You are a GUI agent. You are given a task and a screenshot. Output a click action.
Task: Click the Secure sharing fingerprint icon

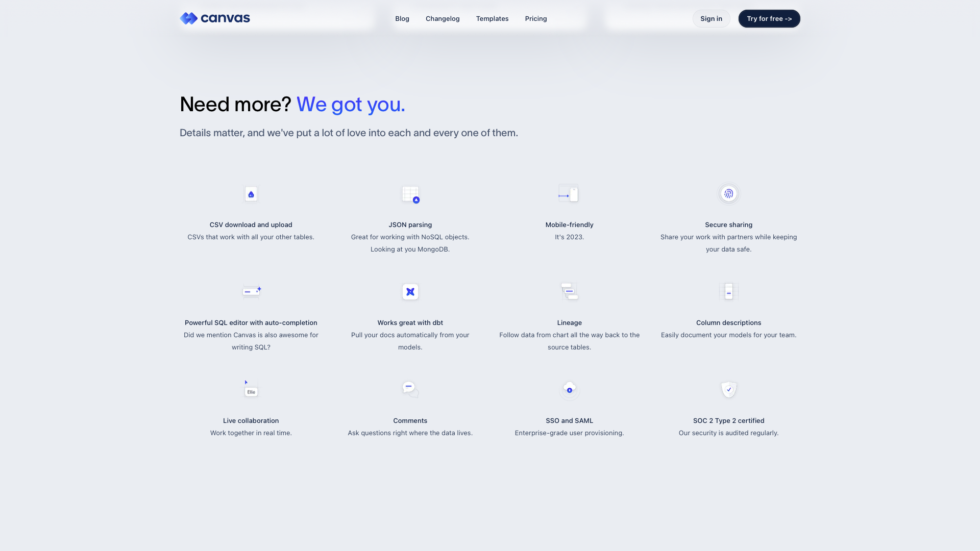tap(729, 194)
